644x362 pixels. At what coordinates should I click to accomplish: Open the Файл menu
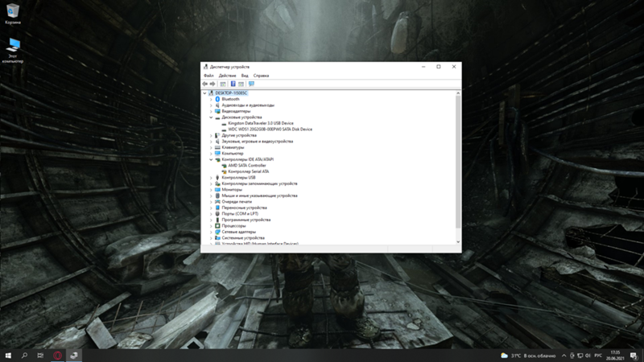[x=208, y=76]
